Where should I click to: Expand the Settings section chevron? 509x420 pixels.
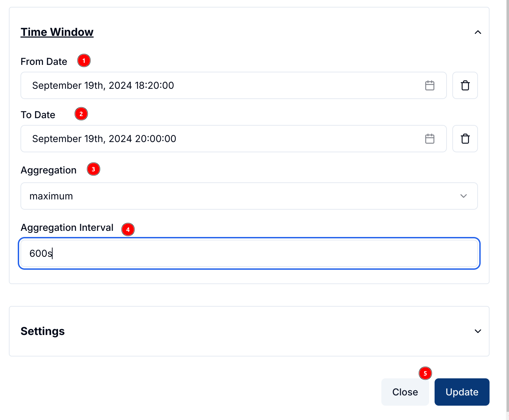click(478, 331)
